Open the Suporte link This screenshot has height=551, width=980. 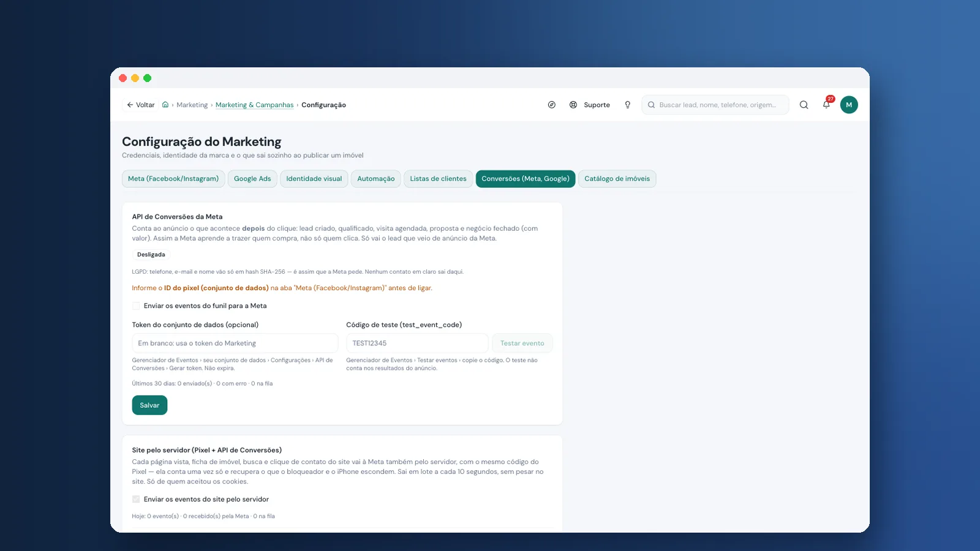click(x=597, y=105)
